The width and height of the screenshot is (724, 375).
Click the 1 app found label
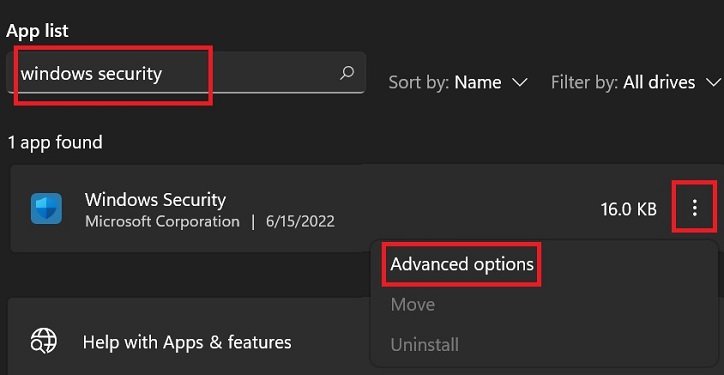(54, 143)
